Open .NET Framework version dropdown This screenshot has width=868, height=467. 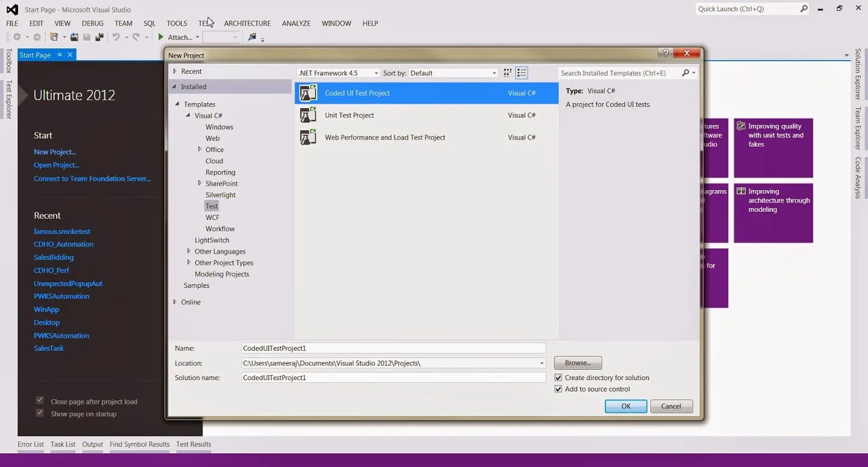coord(339,73)
